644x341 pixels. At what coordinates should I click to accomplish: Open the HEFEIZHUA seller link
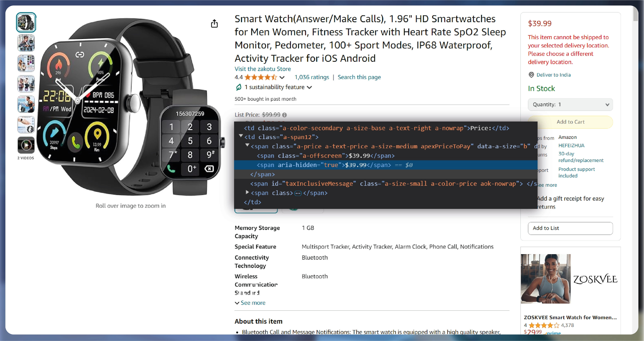[571, 145]
